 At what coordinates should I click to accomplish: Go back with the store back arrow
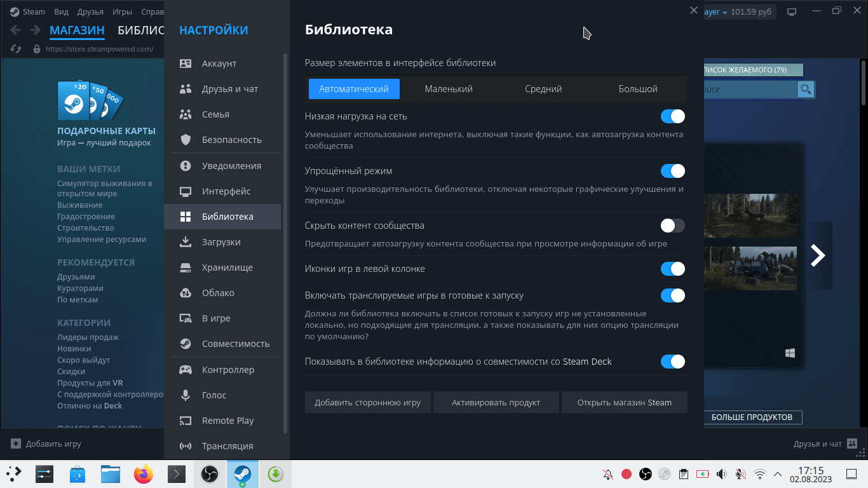[16, 30]
